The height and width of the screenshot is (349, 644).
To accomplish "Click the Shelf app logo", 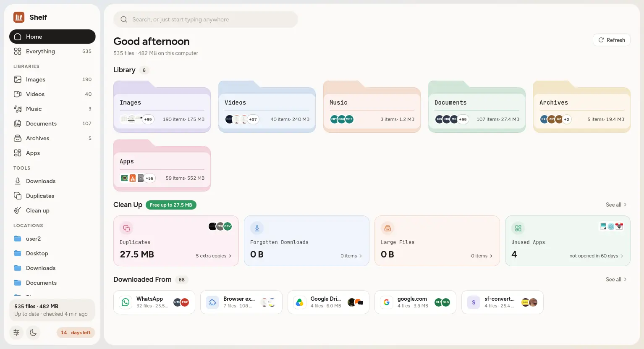I will click(19, 17).
